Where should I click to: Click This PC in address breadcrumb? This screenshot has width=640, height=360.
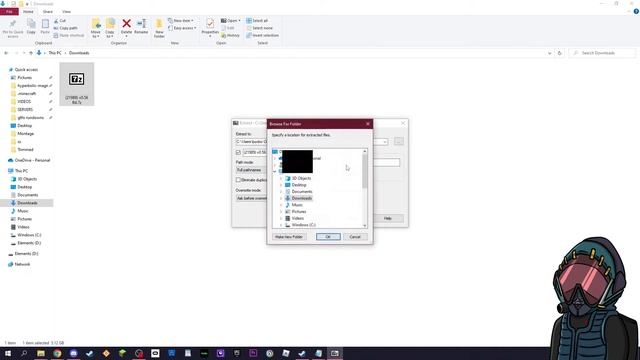55,53
